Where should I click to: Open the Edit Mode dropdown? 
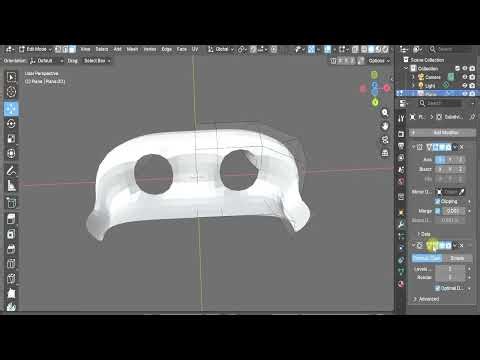pyautogui.click(x=35, y=49)
